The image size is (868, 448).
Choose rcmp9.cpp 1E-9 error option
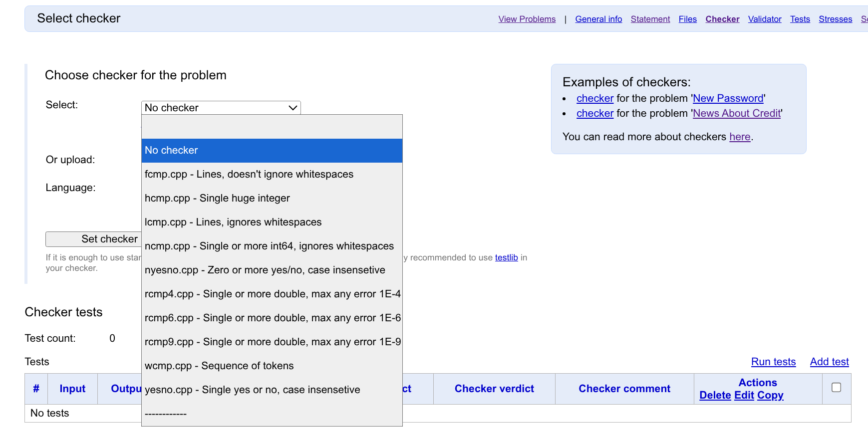(272, 342)
